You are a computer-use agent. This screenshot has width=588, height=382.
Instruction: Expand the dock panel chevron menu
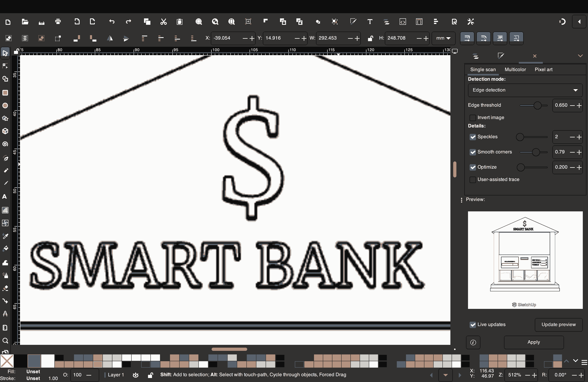point(580,56)
